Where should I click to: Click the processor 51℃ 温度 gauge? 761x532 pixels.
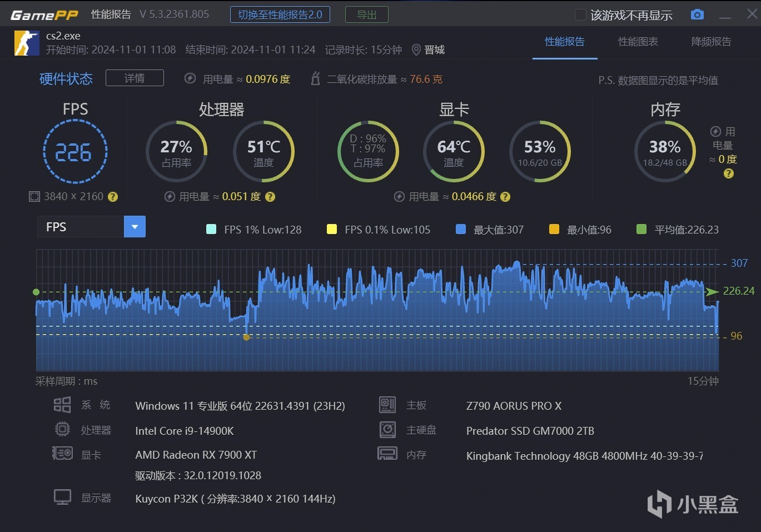tap(263, 151)
